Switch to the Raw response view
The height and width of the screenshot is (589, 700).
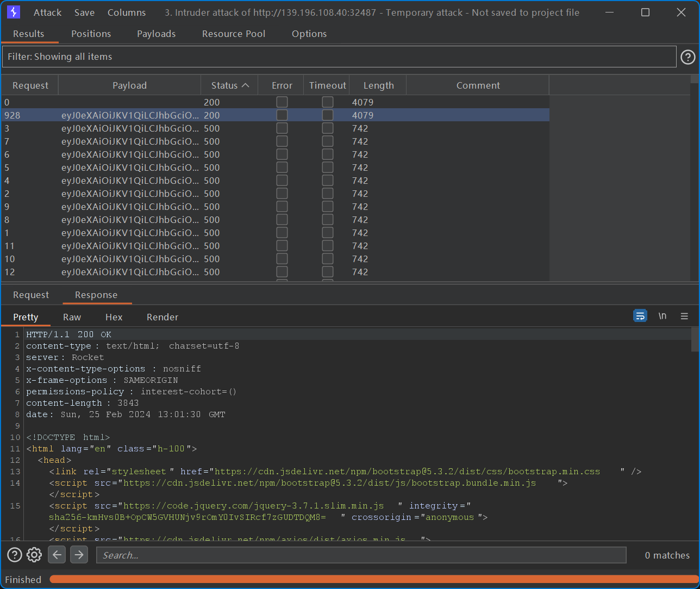(x=72, y=317)
